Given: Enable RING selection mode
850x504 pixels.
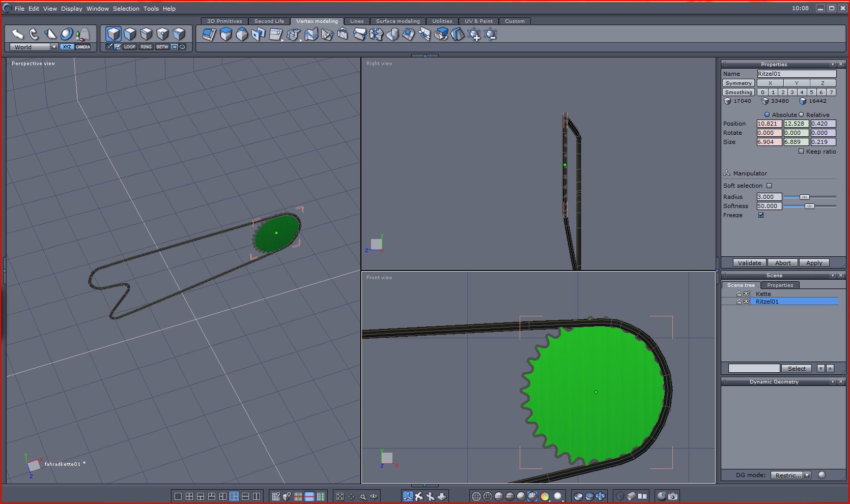Looking at the screenshot, I should coord(146,47).
